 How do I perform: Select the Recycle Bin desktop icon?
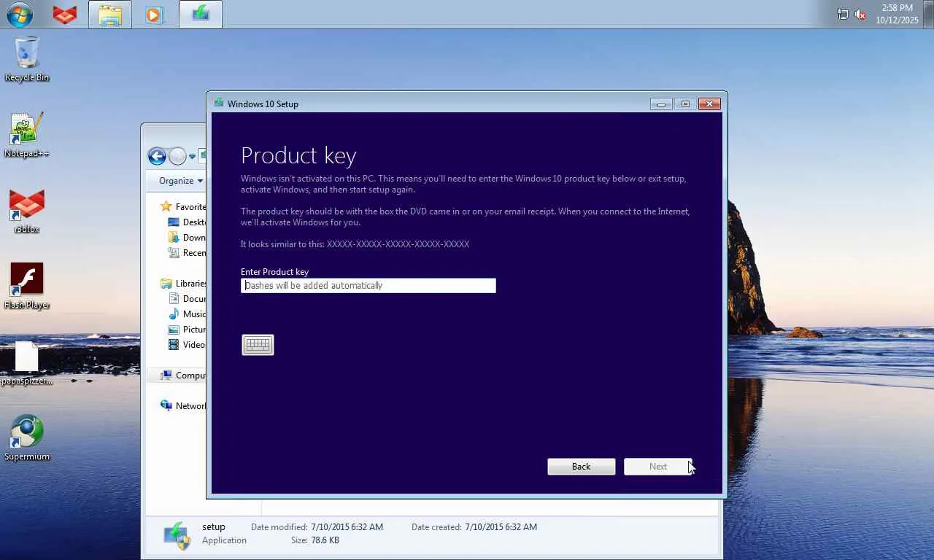[x=27, y=58]
